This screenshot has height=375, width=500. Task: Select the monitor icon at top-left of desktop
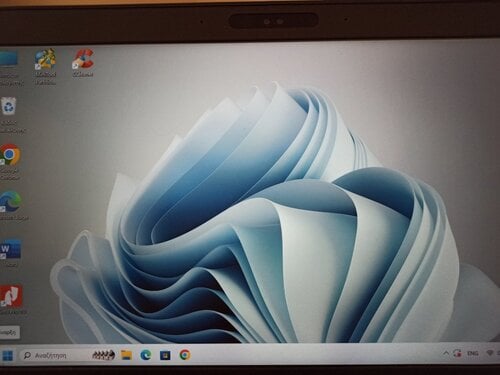click(9, 68)
